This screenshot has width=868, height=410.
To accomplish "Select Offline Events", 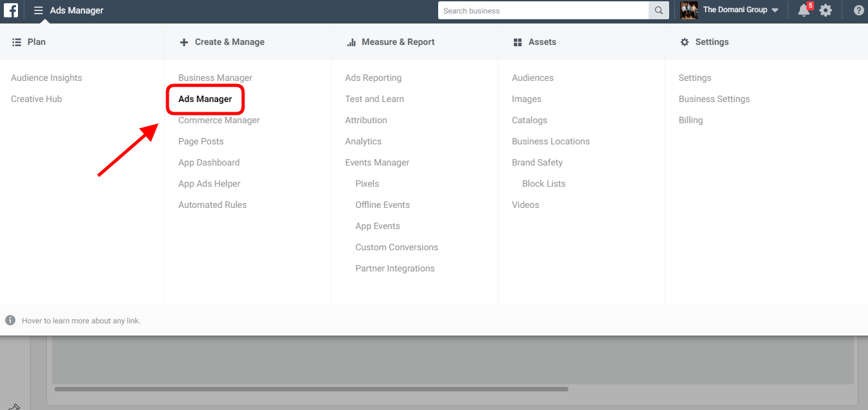I will (382, 205).
